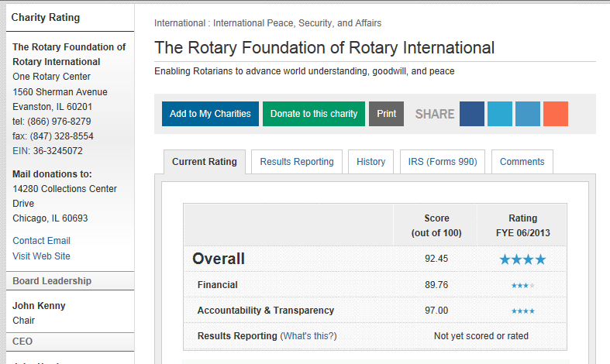The height and width of the screenshot is (364, 610).
Task: Add this charity to My Charities
Action: point(210,114)
